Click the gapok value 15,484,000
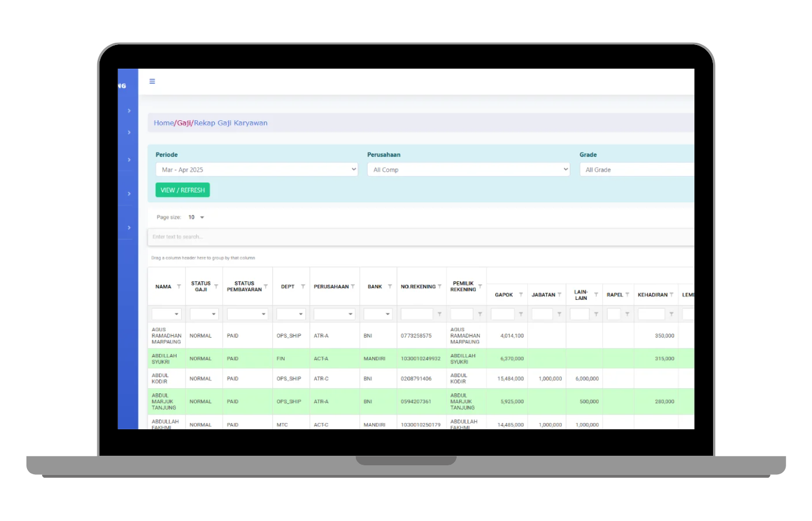 coord(511,379)
